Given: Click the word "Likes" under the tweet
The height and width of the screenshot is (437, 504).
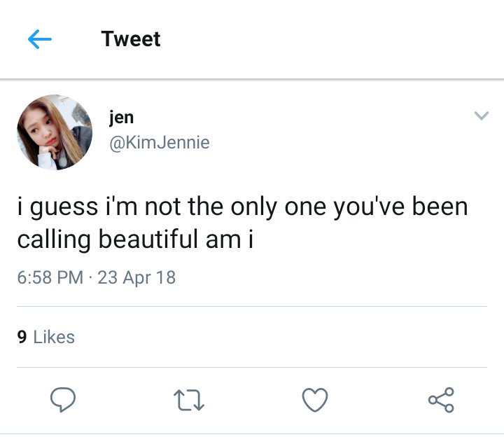Looking at the screenshot, I should tap(54, 337).
